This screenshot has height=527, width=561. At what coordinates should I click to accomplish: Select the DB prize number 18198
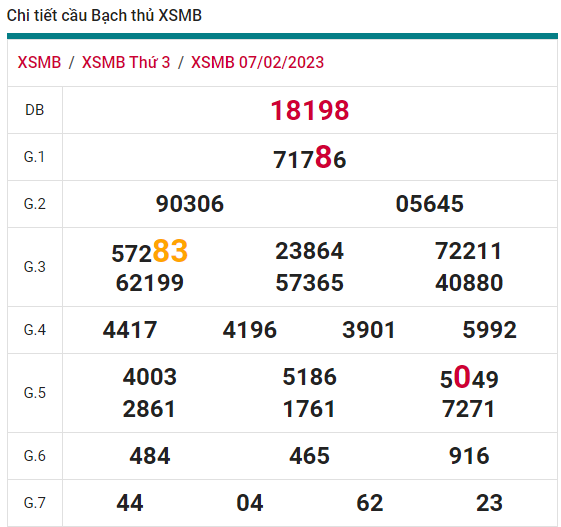[x=310, y=110]
